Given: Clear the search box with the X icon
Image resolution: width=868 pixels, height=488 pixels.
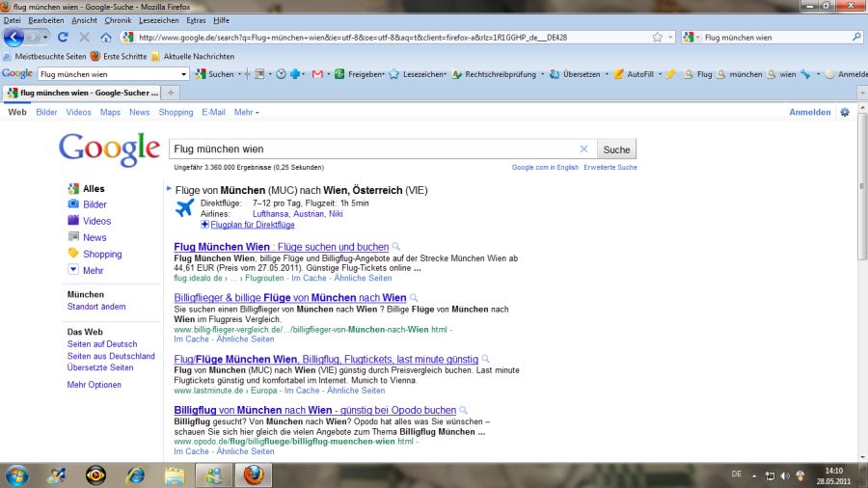Looking at the screenshot, I should 583,149.
